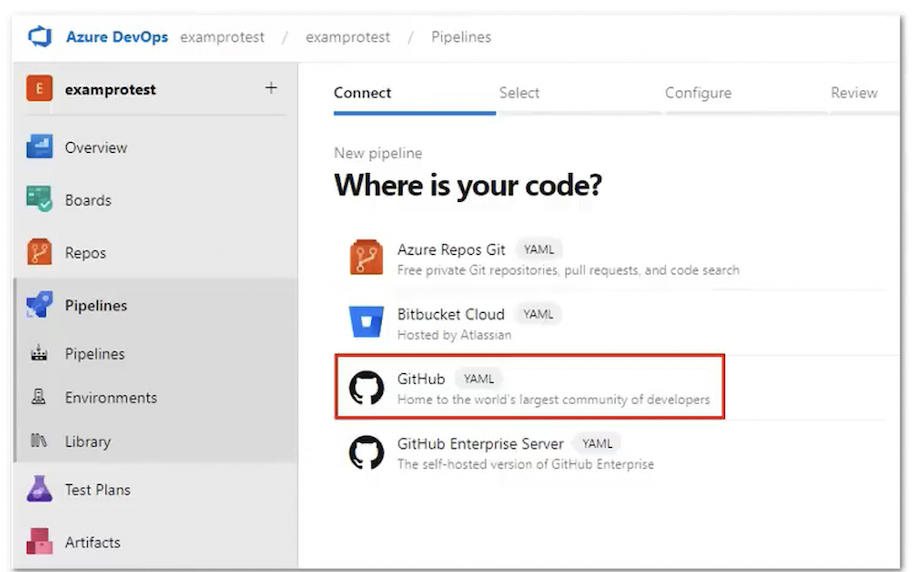Open the Overview sidebar icon

(x=39, y=147)
